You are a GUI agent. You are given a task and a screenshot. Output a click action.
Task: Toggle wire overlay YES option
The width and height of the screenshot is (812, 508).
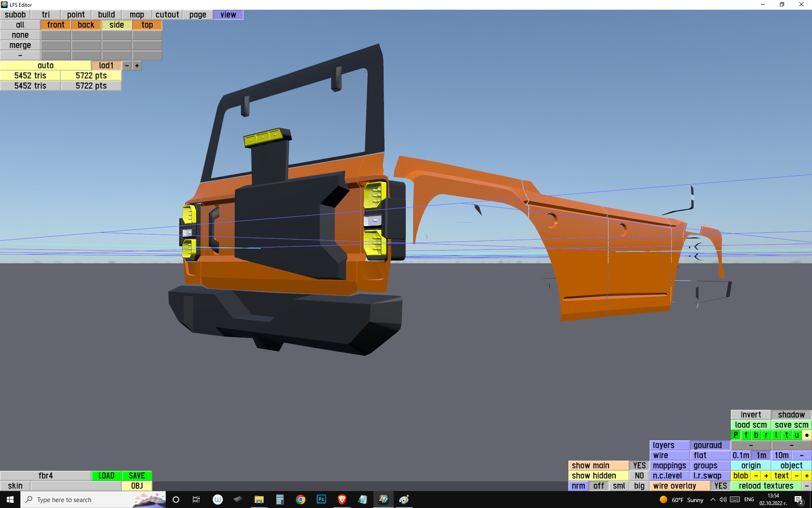pyautogui.click(x=720, y=486)
